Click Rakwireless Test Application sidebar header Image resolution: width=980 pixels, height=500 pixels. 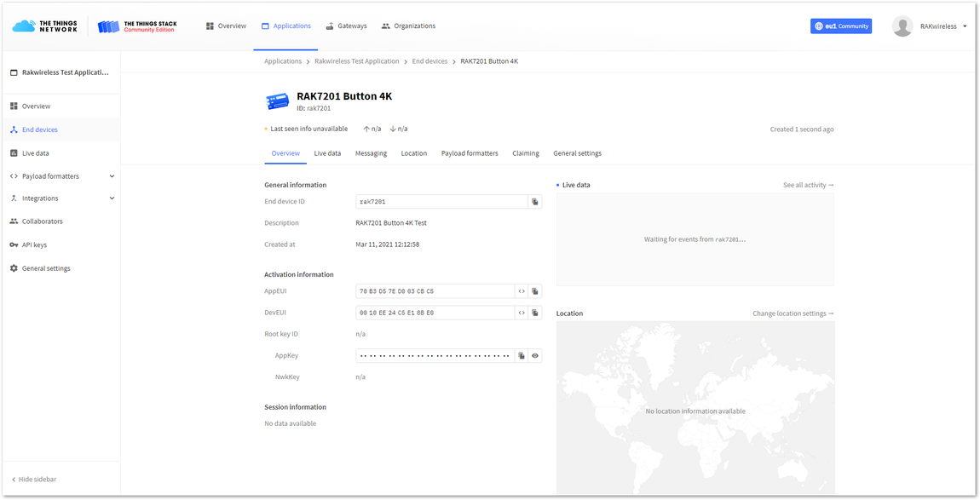[61, 72]
